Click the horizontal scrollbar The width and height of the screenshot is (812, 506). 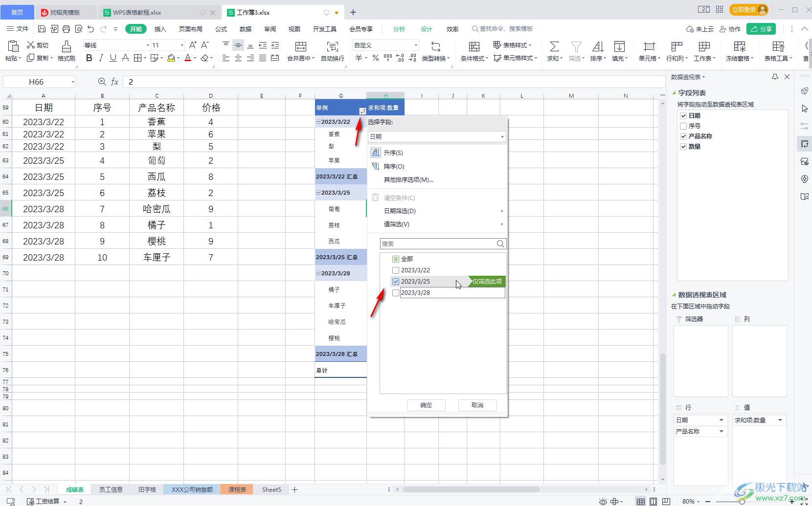[x=471, y=489]
